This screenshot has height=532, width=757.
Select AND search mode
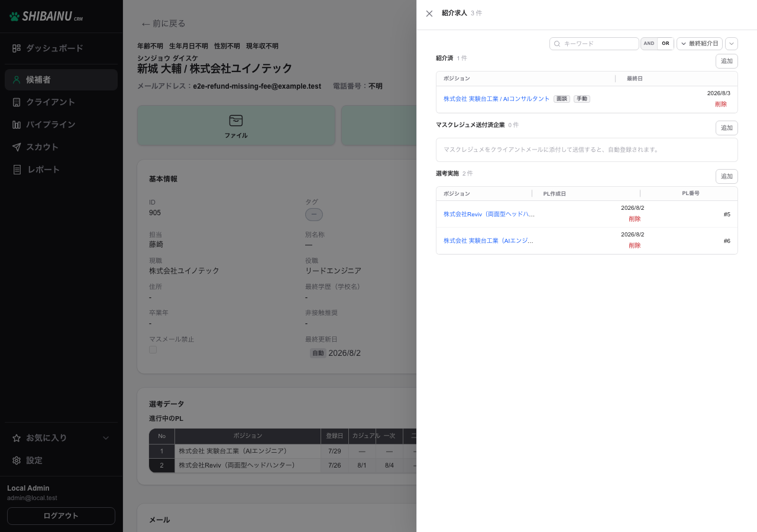point(649,44)
